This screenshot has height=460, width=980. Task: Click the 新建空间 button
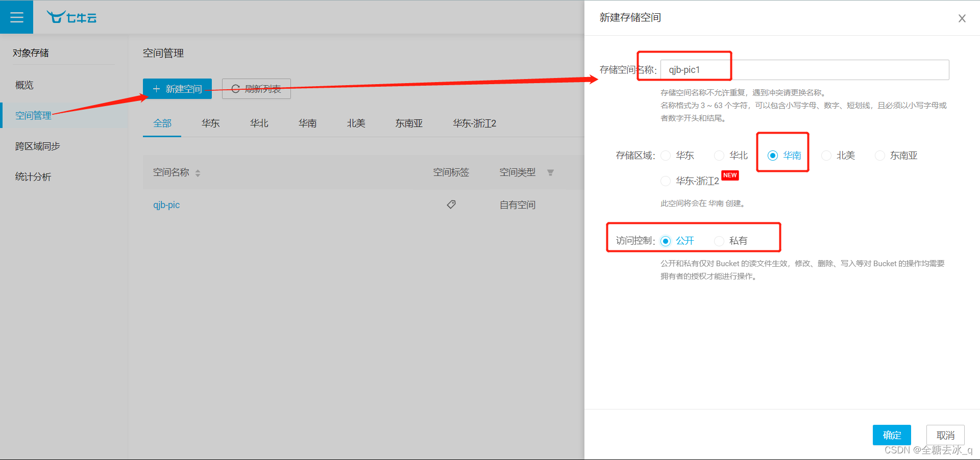[x=177, y=89]
